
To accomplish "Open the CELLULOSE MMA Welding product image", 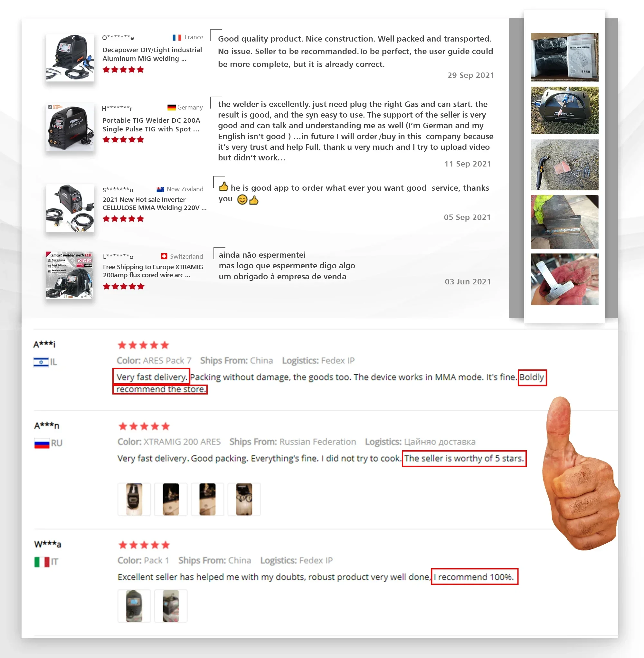I will 70,208.
